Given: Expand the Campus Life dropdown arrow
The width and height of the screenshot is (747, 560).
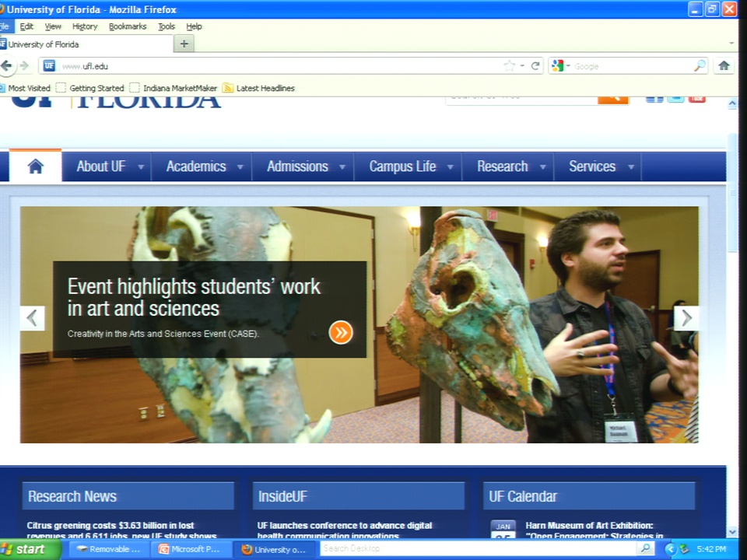Looking at the screenshot, I should [x=451, y=167].
